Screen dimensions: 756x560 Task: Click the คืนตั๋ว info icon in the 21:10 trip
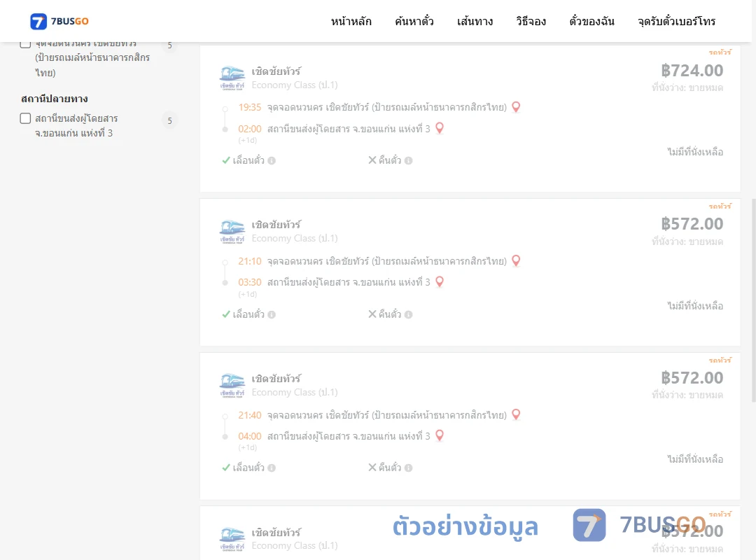[408, 314]
